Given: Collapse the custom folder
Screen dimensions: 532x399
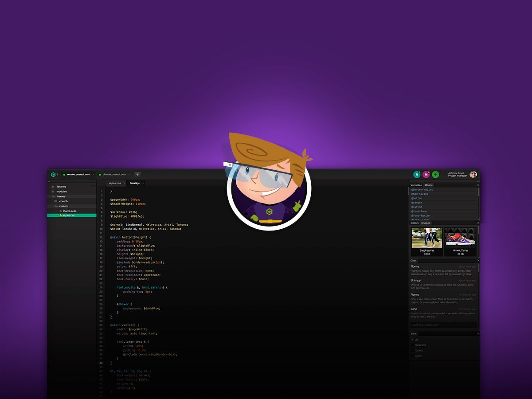Looking at the screenshot, I should pos(57,206).
